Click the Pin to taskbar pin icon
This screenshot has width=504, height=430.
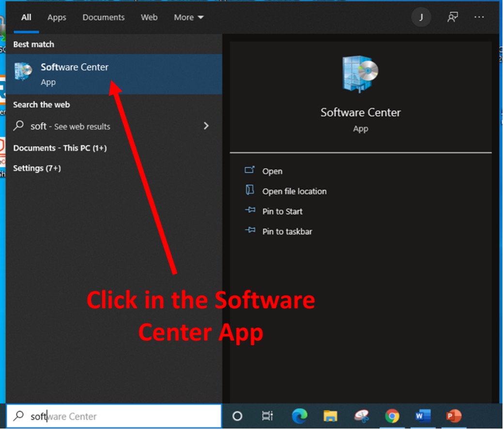coord(250,231)
